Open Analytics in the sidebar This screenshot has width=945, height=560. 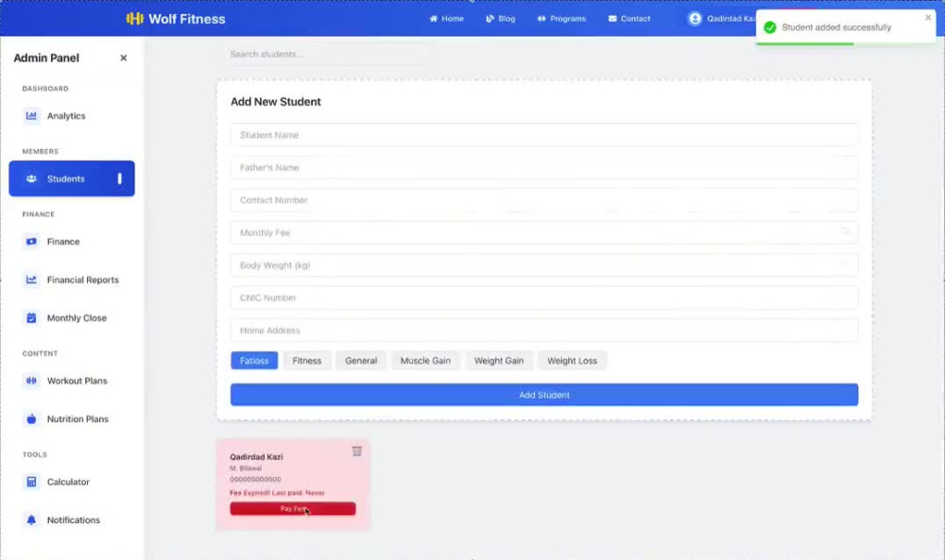[x=66, y=115]
